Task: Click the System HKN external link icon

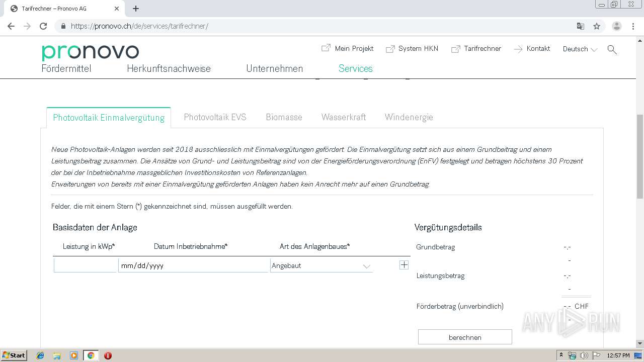Action: tap(390, 49)
